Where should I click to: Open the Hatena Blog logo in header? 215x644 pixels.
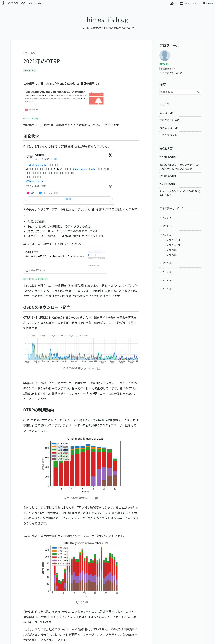coord(14,3)
